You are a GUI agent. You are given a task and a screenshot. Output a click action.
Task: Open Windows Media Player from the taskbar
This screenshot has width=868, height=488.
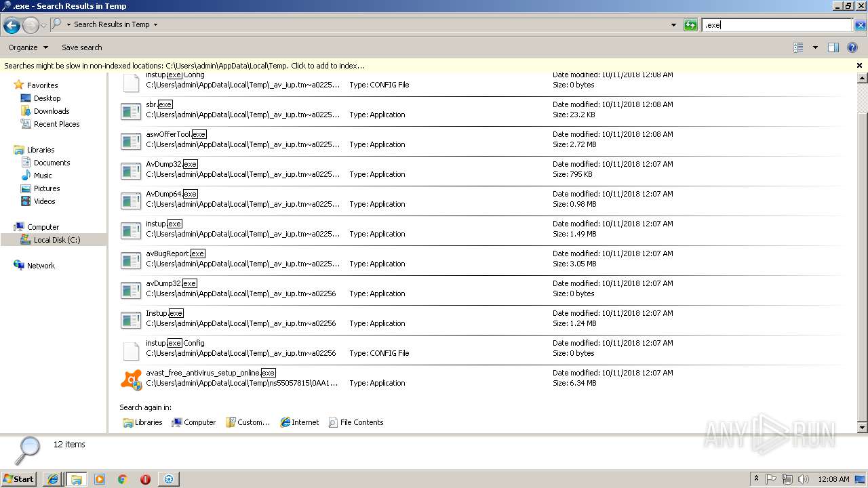[100, 479]
